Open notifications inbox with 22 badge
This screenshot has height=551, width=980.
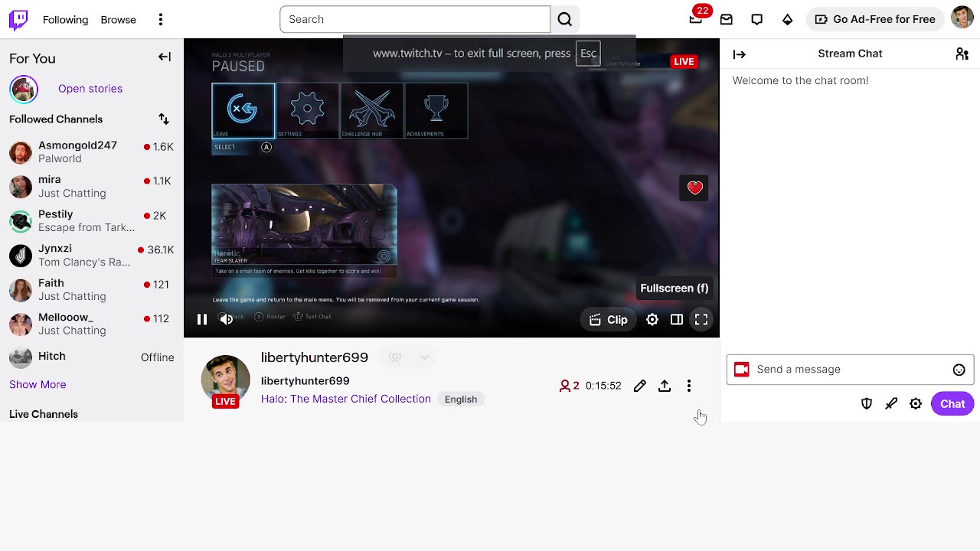coord(696,19)
